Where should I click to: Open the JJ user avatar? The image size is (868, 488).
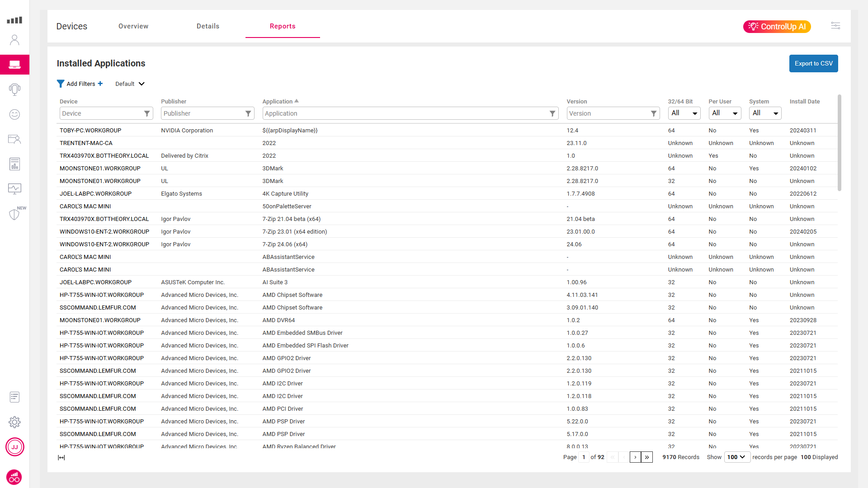pyautogui.click(x=14, y=447)
